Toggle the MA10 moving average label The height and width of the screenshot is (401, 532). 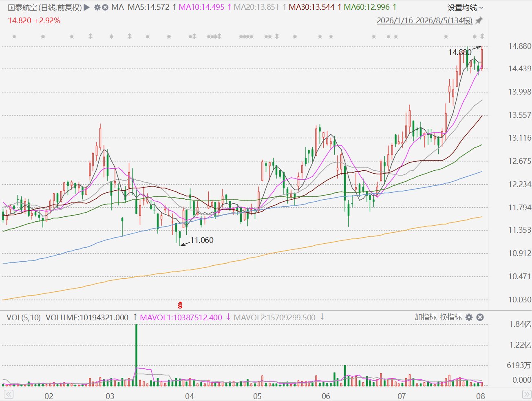(201, 7)
